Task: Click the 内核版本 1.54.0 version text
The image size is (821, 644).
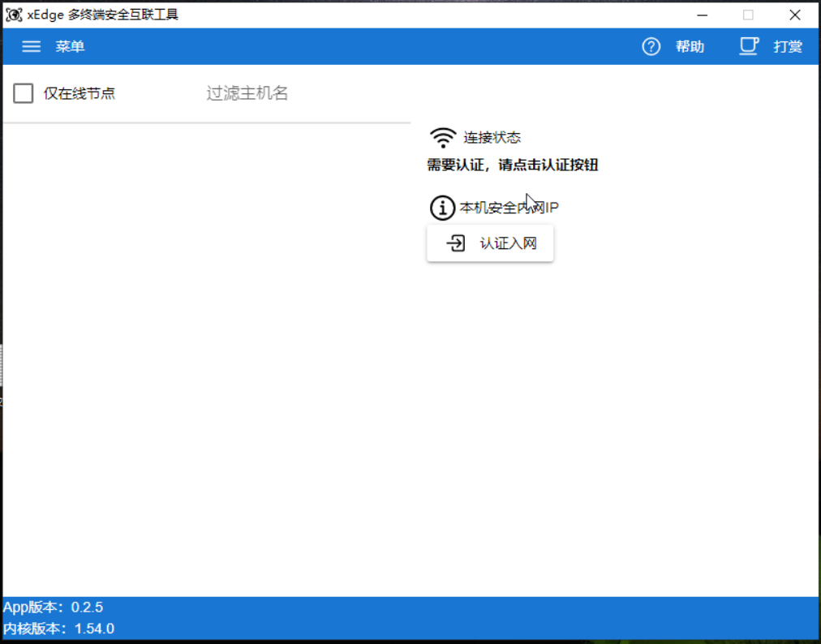Action: pyautogui.click(x=58, y=628)
